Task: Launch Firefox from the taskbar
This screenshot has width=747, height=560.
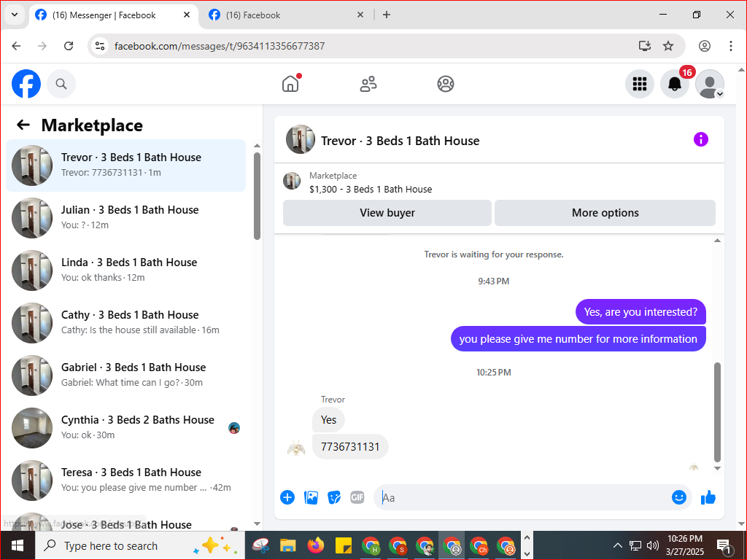Action: 315,545
